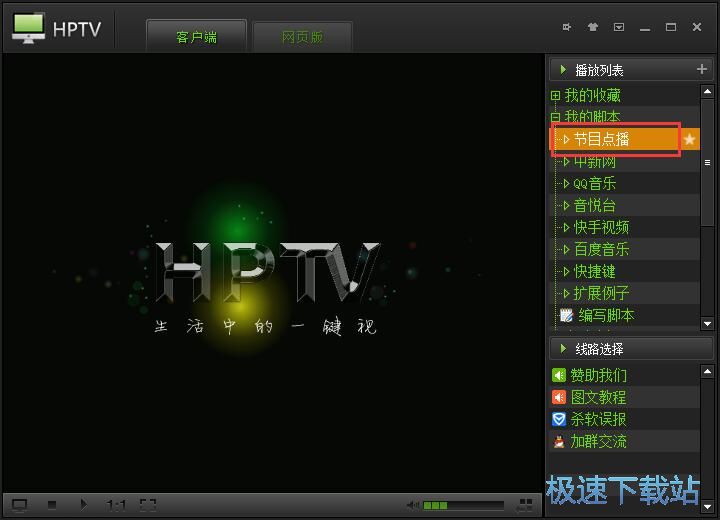Start playback with the play button

(84, 505)
